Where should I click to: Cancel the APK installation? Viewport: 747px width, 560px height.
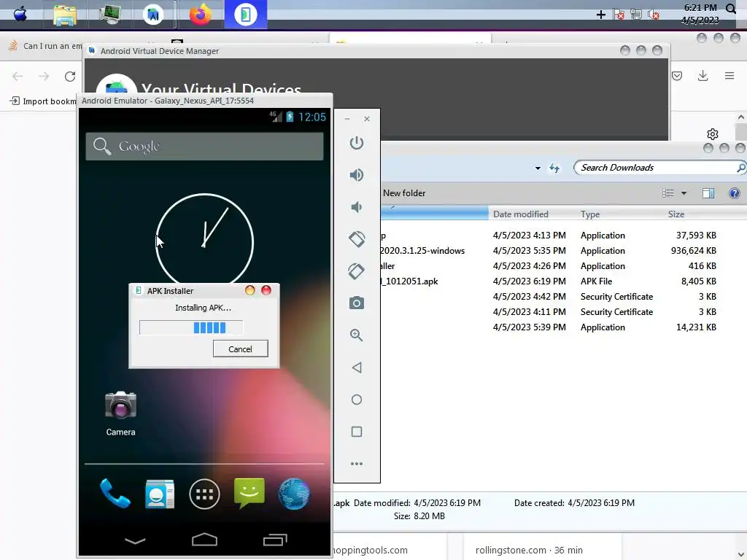pos(240,349)
